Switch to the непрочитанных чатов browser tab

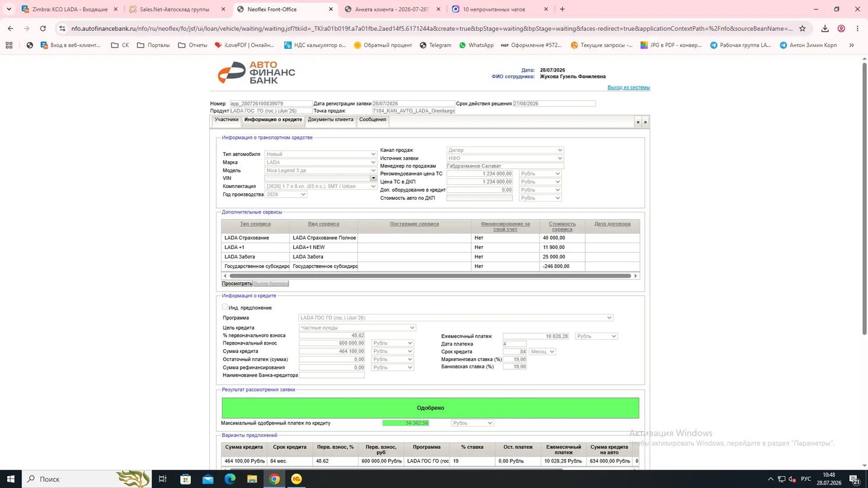pos(500,9)
